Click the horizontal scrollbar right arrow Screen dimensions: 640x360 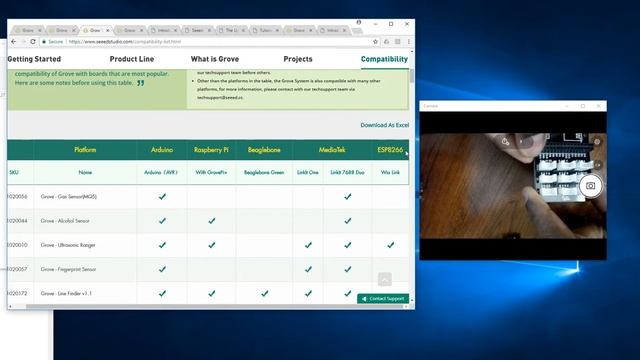pos(406,306)
